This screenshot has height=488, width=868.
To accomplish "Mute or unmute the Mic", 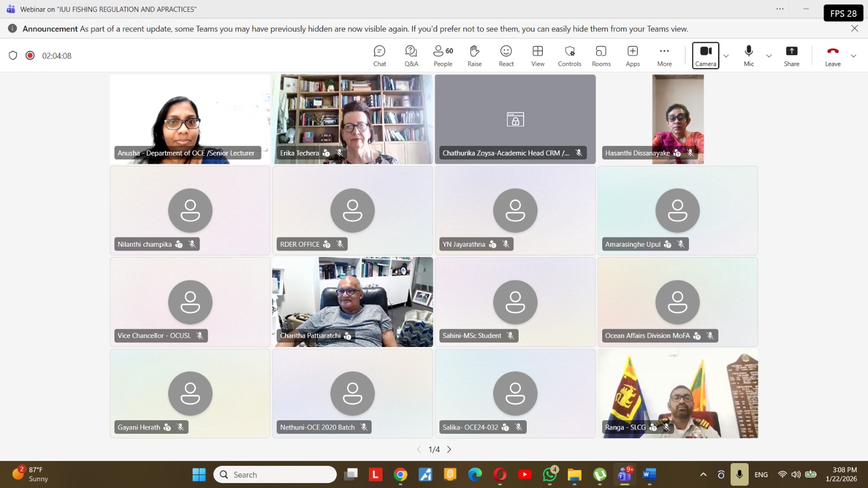I will pyautogui.click(x=749, y=55).
